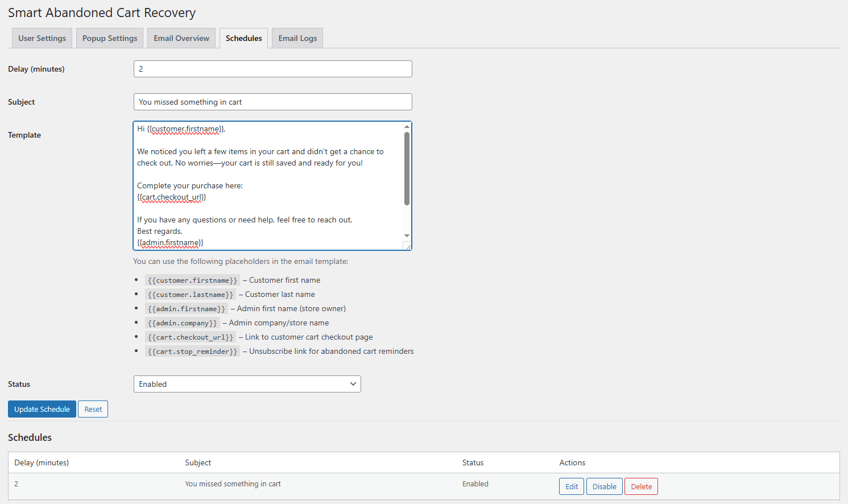The image size is (848, 504).
Task: Click the Template scrollbar down arrow
Action: tap(407, 236)
